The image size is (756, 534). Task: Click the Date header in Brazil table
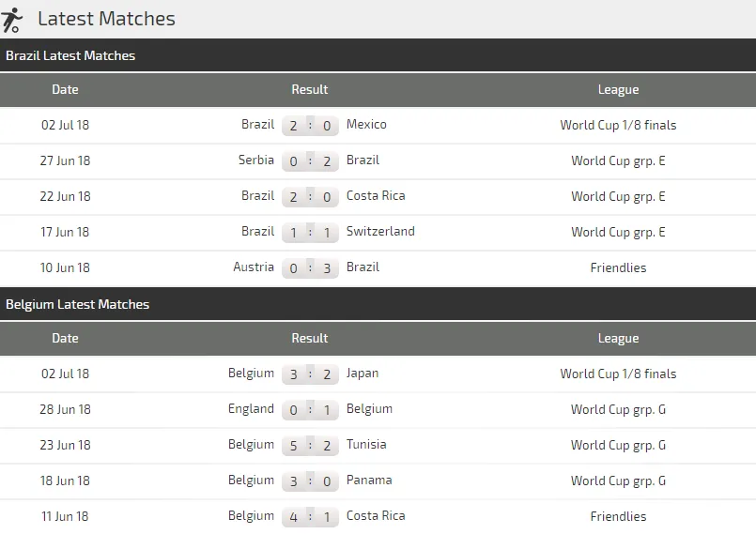(x=66, y=90)
